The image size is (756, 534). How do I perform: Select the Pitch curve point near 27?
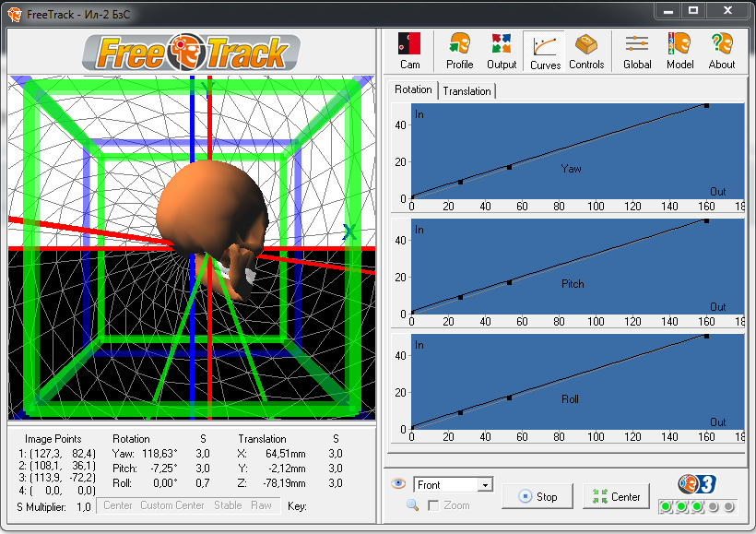coord(460,297)
